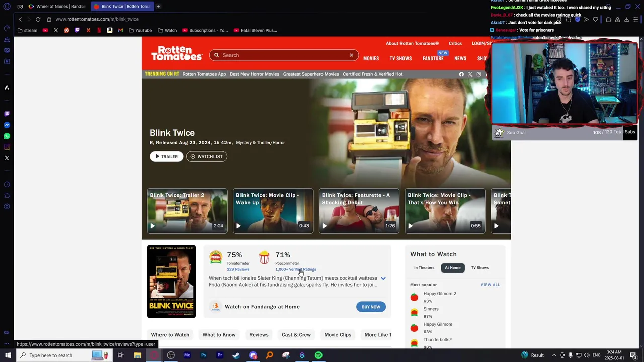Open Premiere Pro from the taskbar
The image size is (644, 362).
click(220, 355)
